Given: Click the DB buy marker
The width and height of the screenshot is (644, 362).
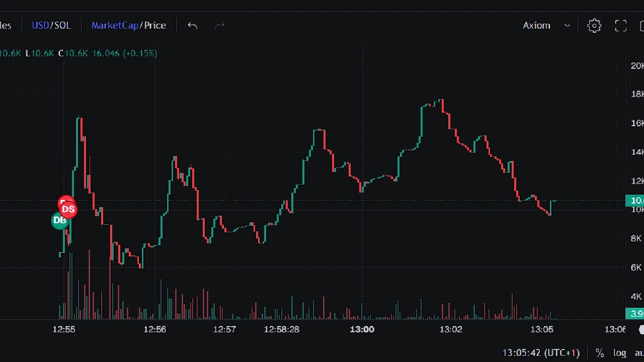Looking at the screenshot, I should click(59, 220).
